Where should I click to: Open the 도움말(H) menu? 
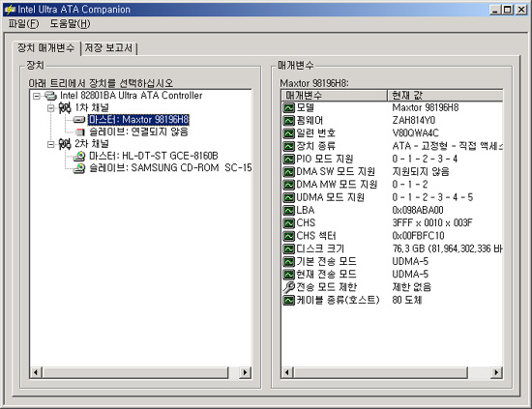70,24
